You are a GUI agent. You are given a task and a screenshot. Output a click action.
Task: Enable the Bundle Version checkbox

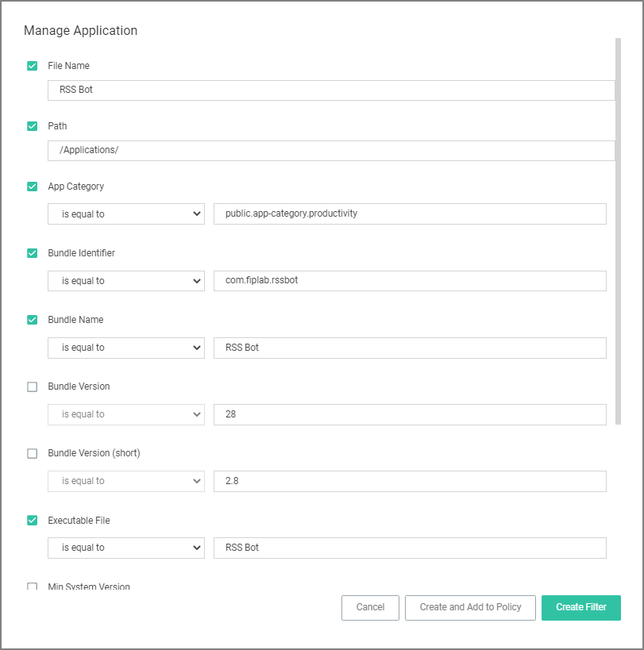tap(32, 387)
